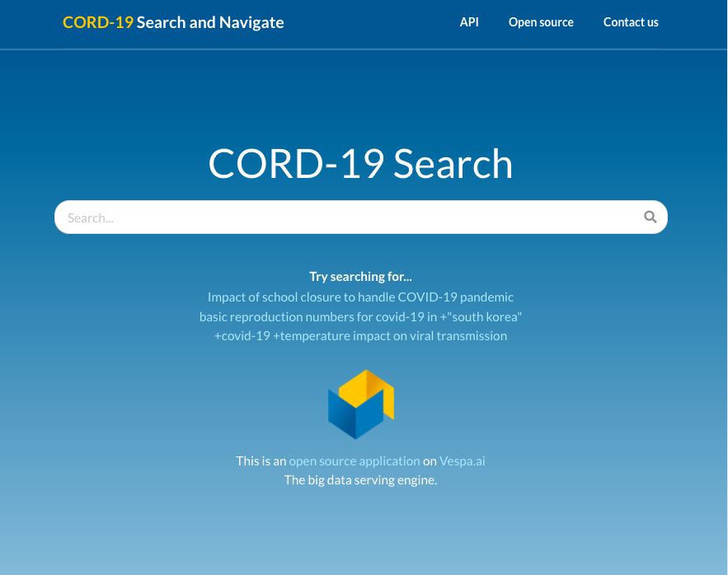
Task: Select Contact us in the top navigation
Action: (631, 22)
